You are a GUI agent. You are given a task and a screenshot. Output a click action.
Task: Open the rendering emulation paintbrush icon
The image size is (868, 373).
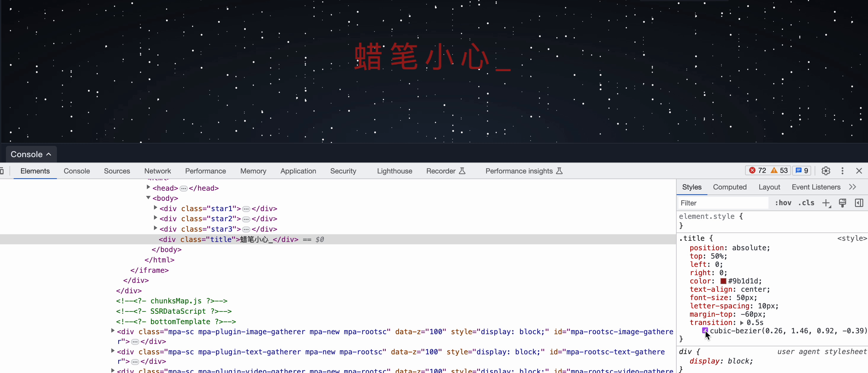[843, 203]
